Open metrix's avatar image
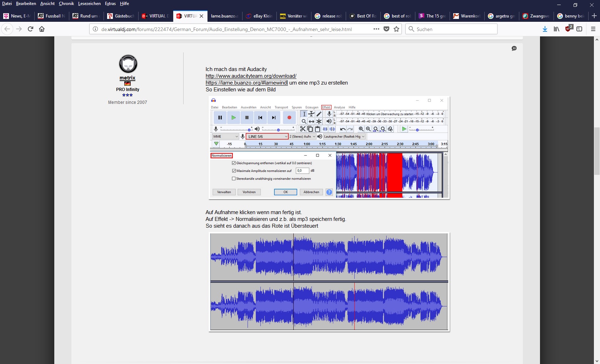The image size is (600, 364). 128,64
